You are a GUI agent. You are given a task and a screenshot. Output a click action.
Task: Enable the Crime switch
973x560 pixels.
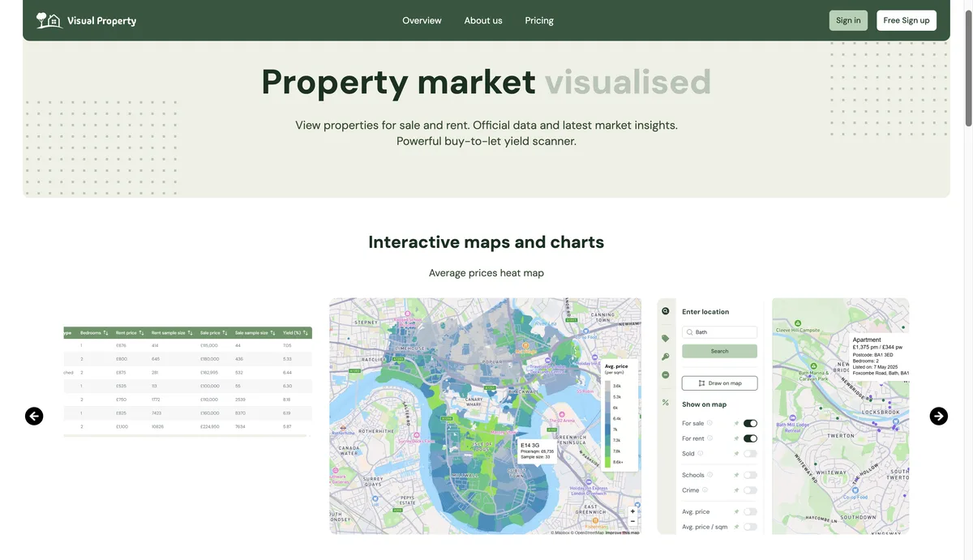750,490
